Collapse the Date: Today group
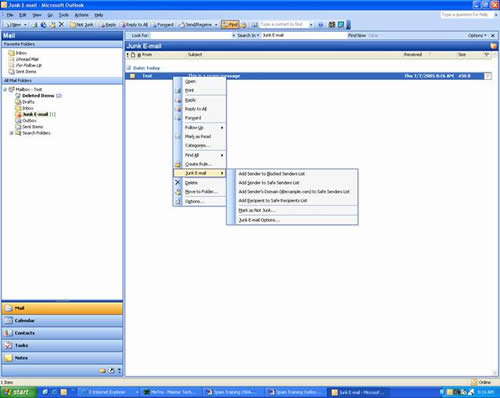Screen dimensions: 500x398 (x=129, y=68)
